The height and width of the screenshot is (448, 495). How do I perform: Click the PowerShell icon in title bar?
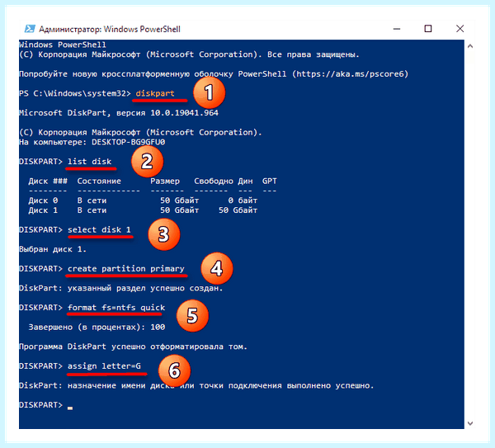point(30,29)
